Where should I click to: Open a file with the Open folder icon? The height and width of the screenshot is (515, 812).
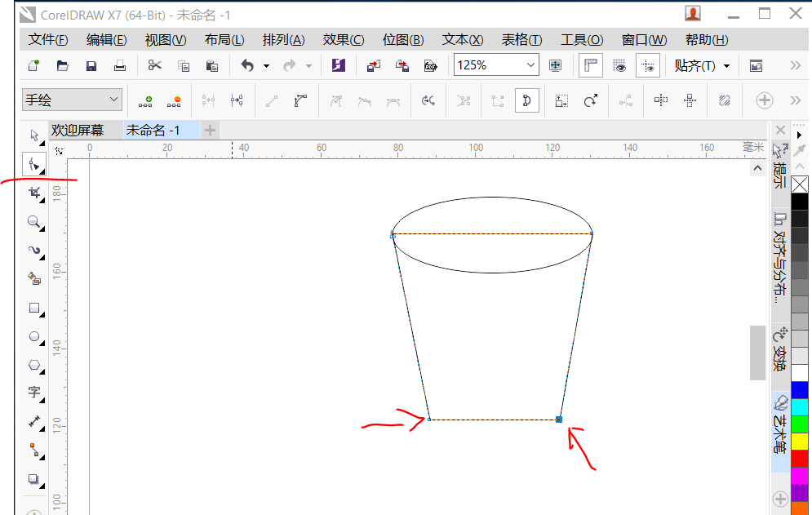(x=62, y=66)
